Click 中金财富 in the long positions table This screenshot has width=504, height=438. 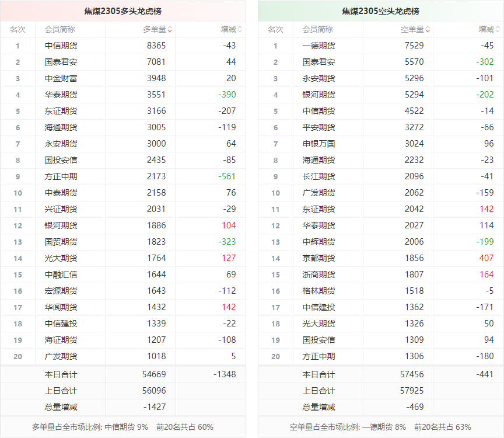[61, 78]
